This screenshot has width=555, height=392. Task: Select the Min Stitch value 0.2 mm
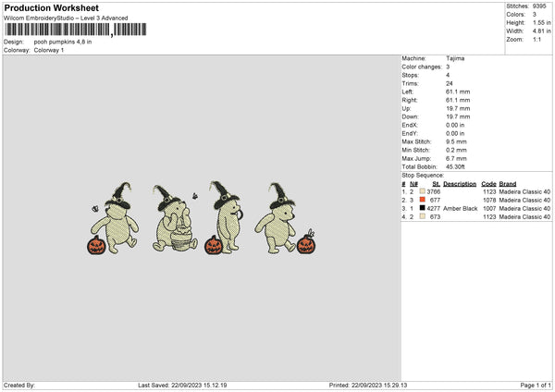point(456,150)
